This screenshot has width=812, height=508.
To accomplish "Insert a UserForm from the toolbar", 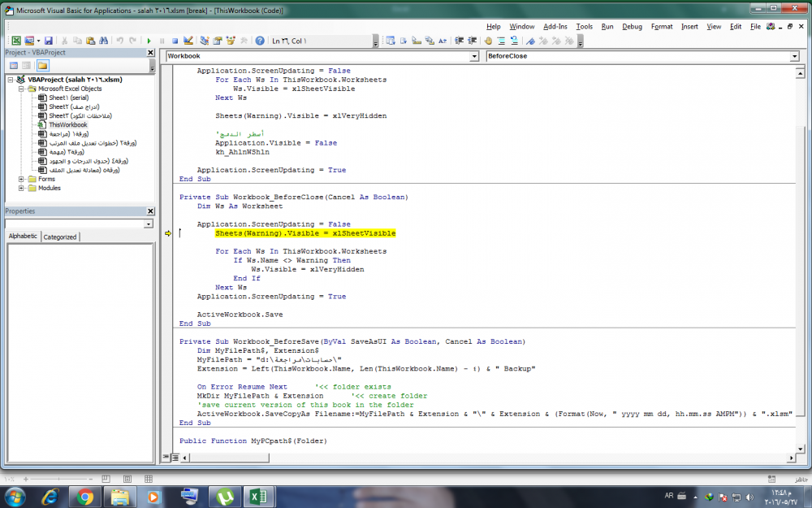I will 29,41.
